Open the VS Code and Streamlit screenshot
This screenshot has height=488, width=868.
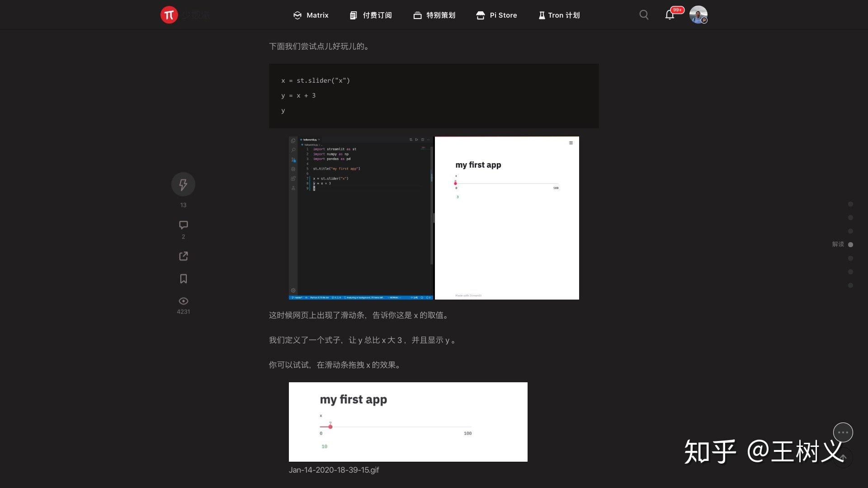(x=434, y=218)
